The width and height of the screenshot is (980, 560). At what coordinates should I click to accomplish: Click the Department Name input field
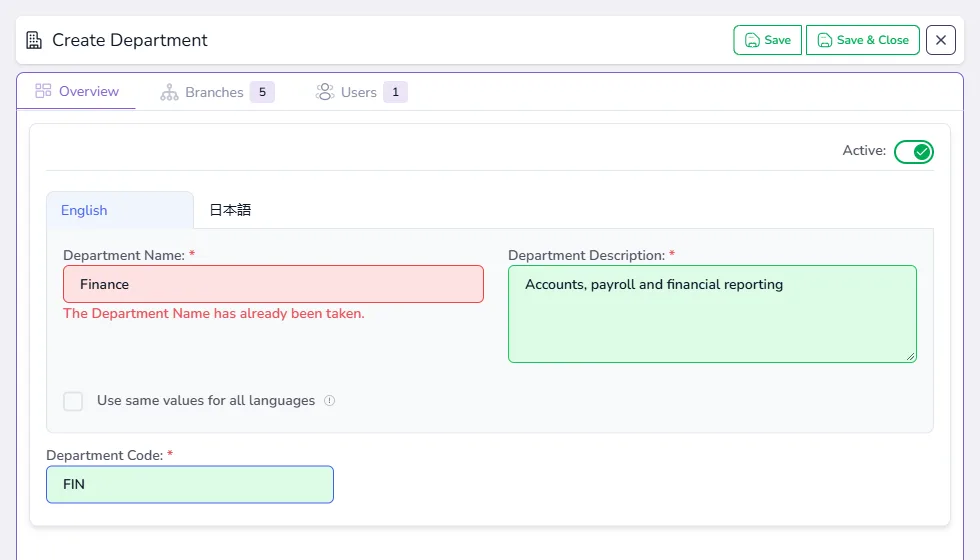(x=273, y=284)
